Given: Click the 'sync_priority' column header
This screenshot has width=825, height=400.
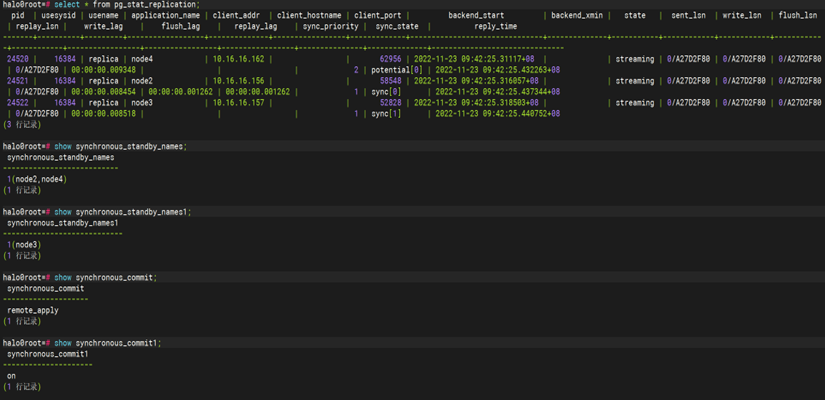Looking at the screenshot, I should pos(330,26).
